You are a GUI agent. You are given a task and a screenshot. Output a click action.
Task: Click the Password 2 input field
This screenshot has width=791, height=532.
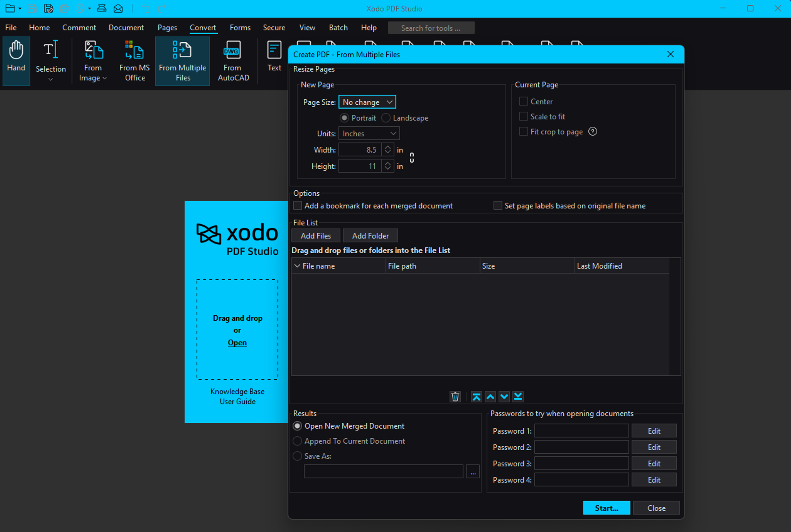[x=582, y=447]
